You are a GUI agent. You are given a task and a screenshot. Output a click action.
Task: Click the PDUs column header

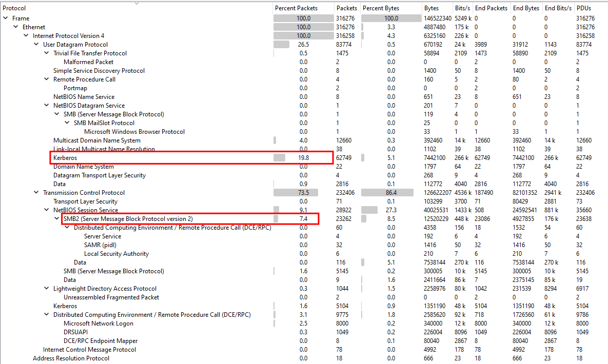(584, 8)
